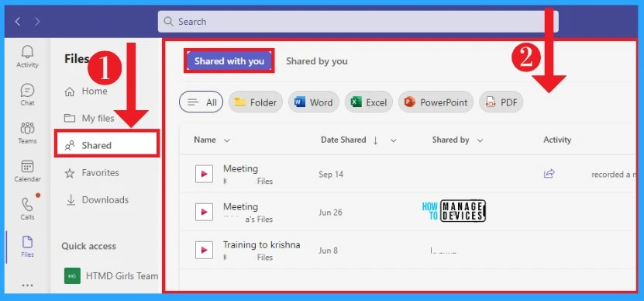This screenshot has height=301, width=644.
Task: Filter by Word documents
Action: pos(314,102)
